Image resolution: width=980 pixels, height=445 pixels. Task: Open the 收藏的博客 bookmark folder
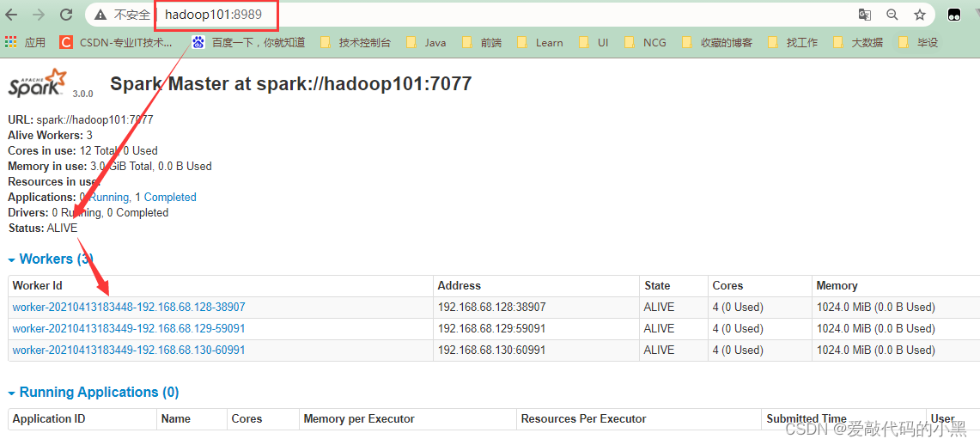pyautogui.click(x=717, y=42)
